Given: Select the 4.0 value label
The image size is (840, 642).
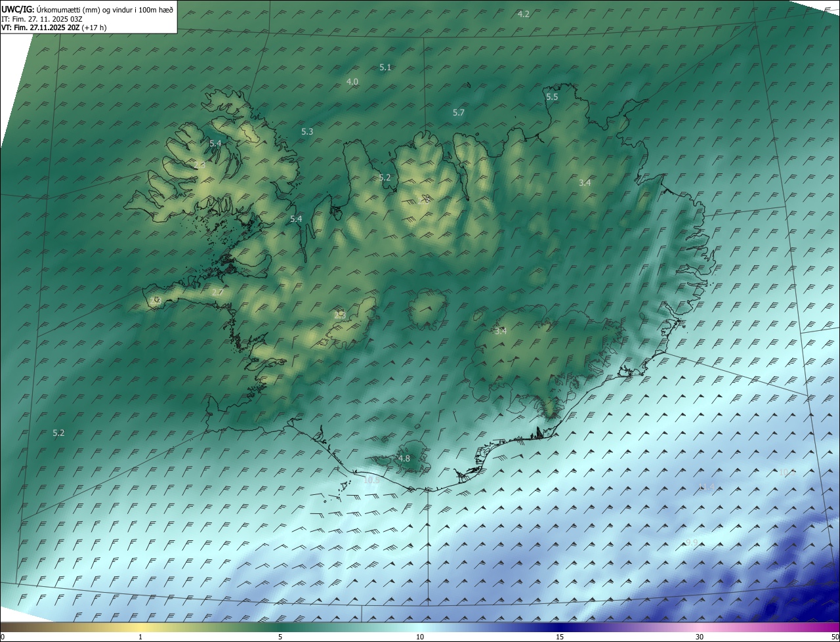Looking at the screenshot, I should tap(352, 81).
